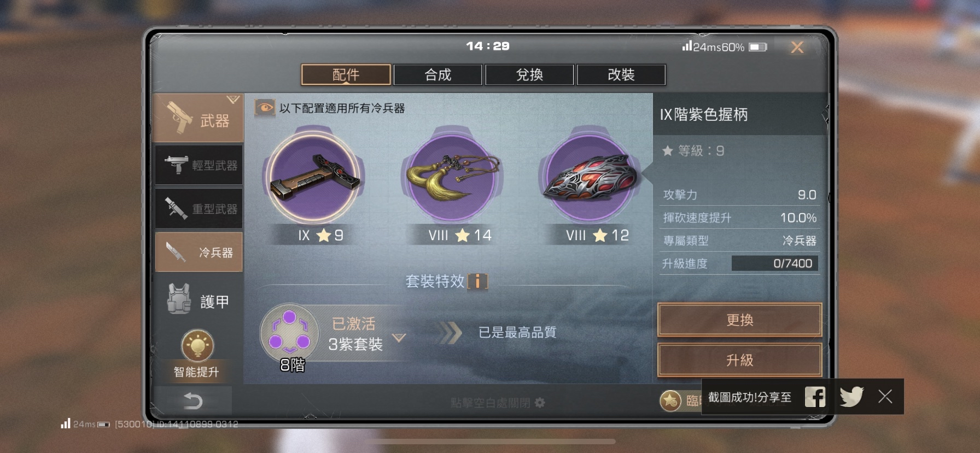Image resolution: width=980 pixels, height=453 pixels.
Task: Click the 升級 upgrade button
Action: [x=740, y=360]
